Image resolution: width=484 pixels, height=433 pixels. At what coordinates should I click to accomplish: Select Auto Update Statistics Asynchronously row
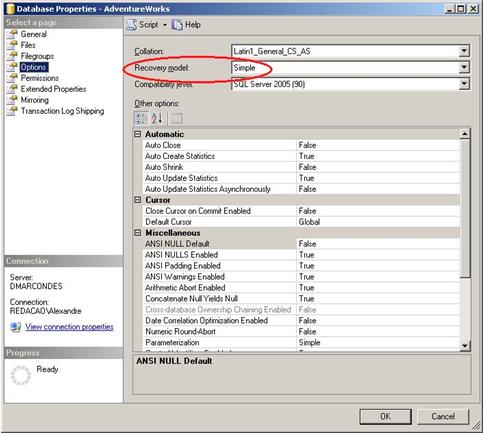pyautogui.click(x=301, y=189)
